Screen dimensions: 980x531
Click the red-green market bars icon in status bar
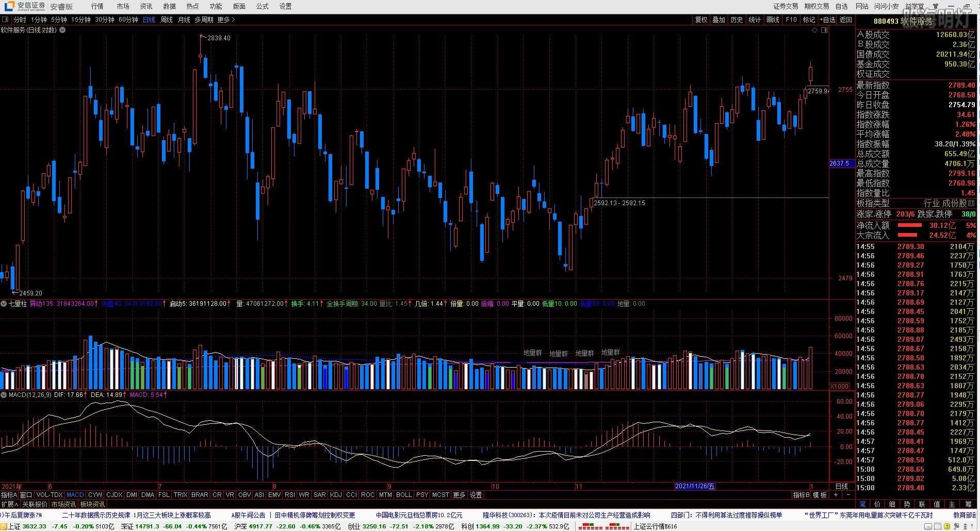[603, 526]
